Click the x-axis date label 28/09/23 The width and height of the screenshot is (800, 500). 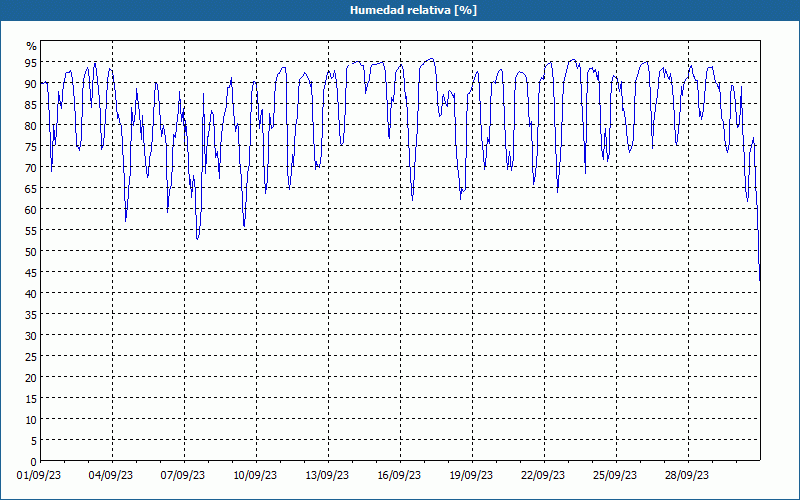click(687, 476)
